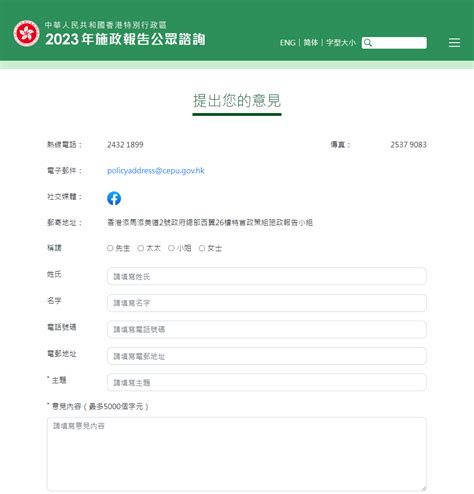
Task: Focus the 電話號碼 phone number field
Action: coord(267,329)
